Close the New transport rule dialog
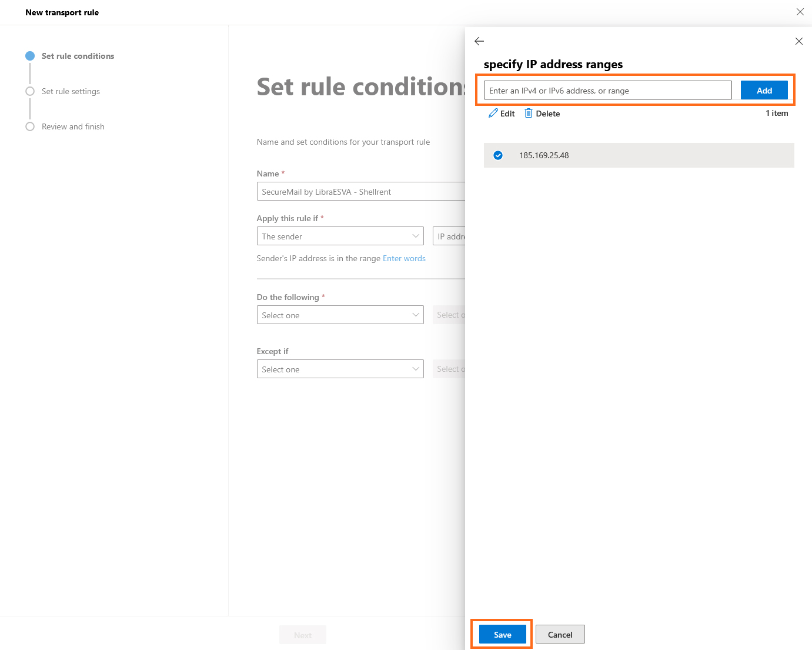Image resolution: width=812 pixels, height=650 pixels. [x=800, y=12]
